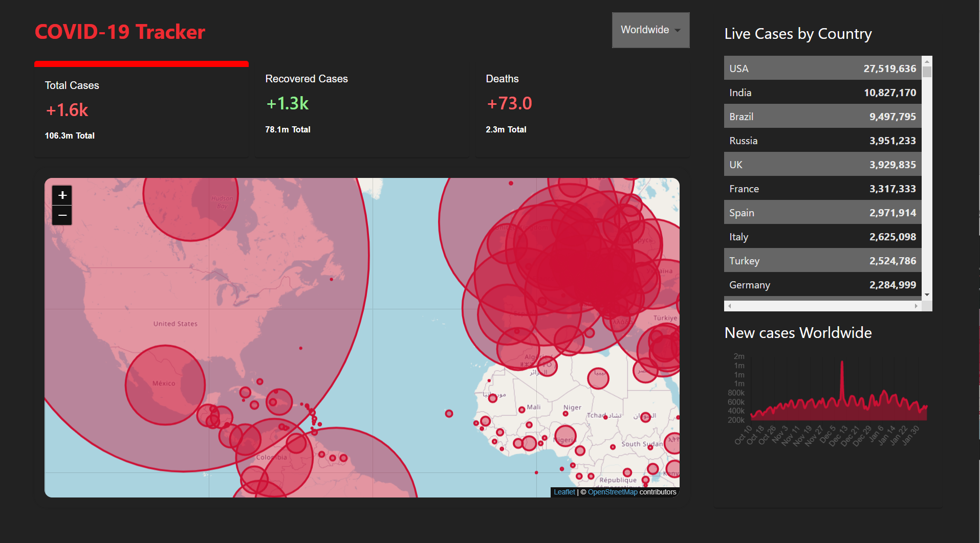The height and width of the screenshot is (543, 980).
Task: Select the Total Cases card
Action: pyautogui.click(x=141, y=109)
